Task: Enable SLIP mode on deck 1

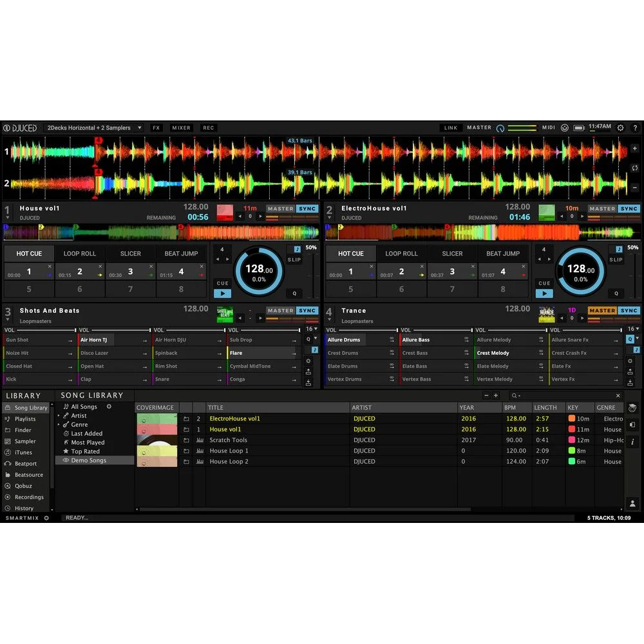Action: point(294,260)
